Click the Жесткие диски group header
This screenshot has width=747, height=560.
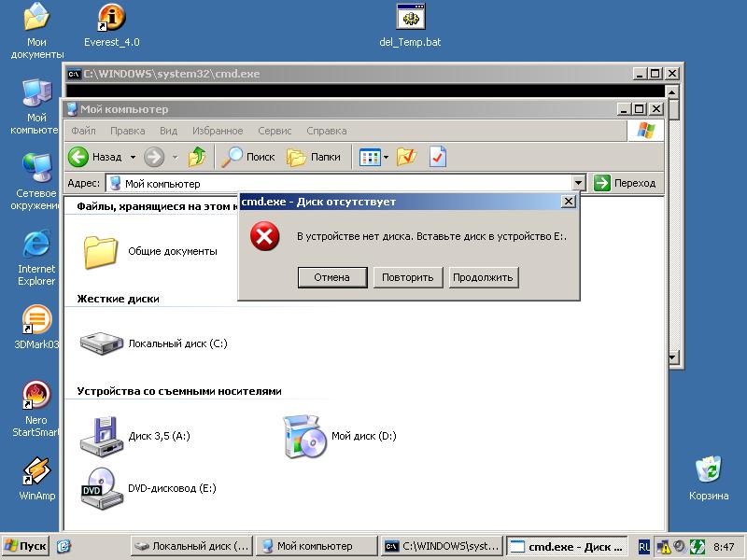tap(119, 299)
